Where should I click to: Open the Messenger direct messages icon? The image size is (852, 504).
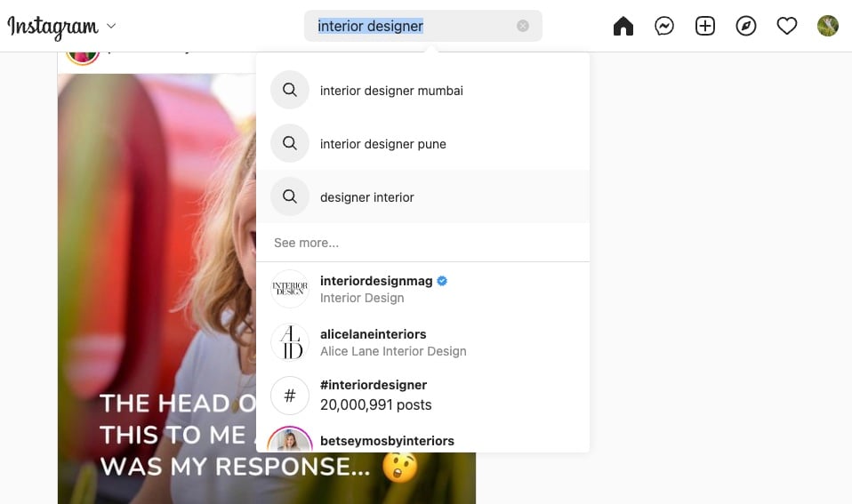click(x=664, y=26)
